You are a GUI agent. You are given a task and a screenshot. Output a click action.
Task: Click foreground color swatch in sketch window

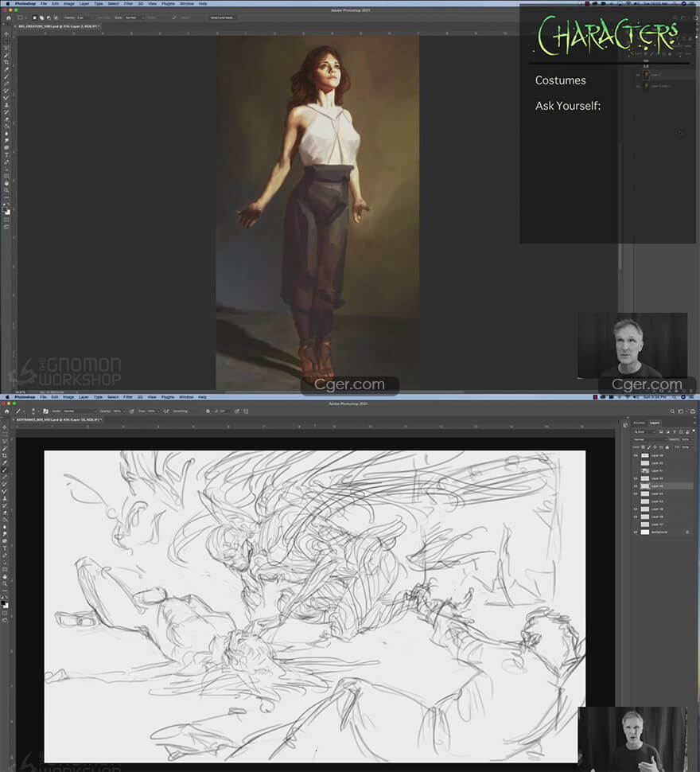point(3,602)
